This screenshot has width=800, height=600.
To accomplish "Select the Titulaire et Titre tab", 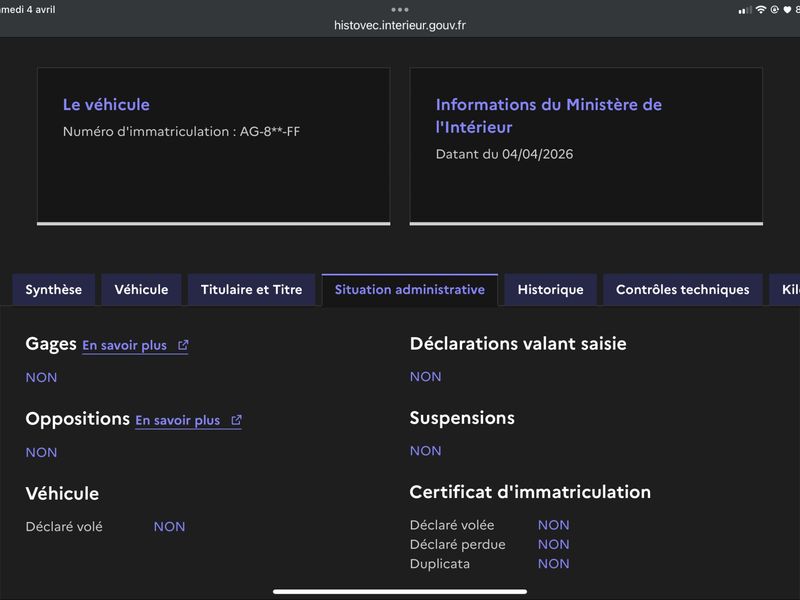I will click(251, 290).
